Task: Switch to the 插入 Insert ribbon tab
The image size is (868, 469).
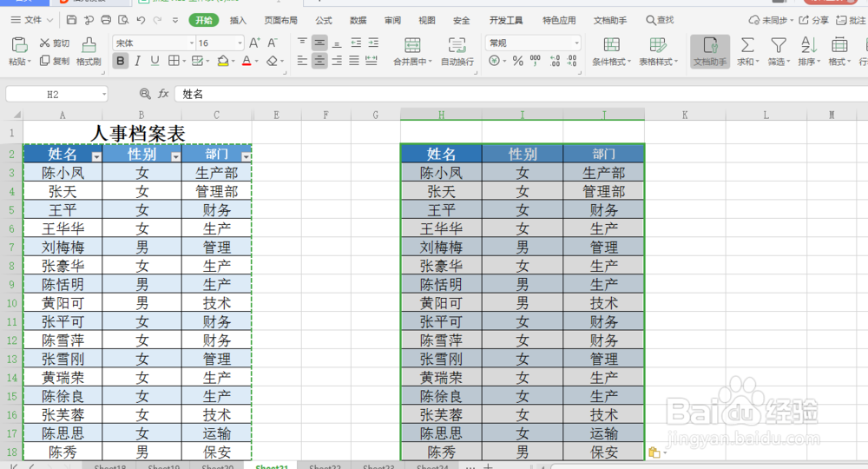Action: pos(238,21)
